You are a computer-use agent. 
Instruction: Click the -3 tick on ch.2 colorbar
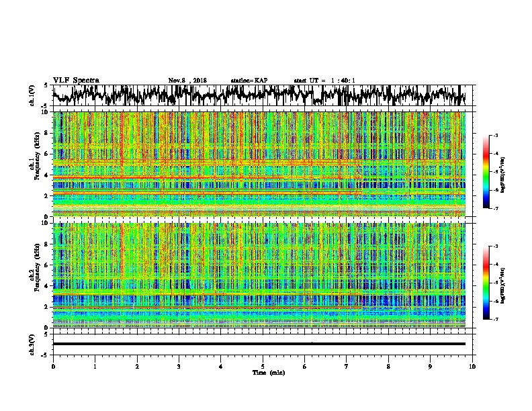coord(496,246)
